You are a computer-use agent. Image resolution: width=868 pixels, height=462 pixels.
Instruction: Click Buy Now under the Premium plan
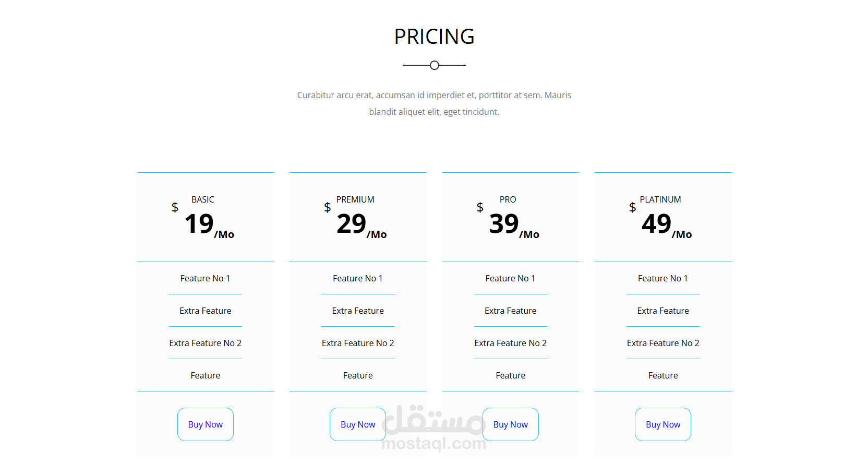coord(357,424)
